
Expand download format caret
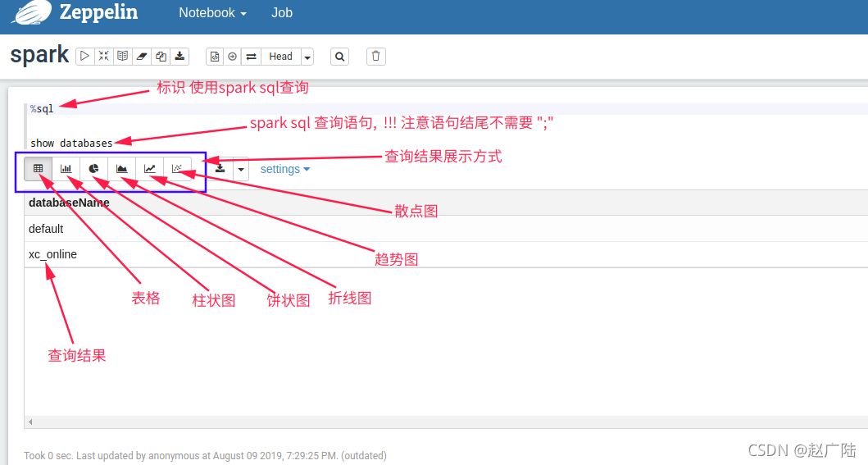pyautogui.click(x=241, y=170)
